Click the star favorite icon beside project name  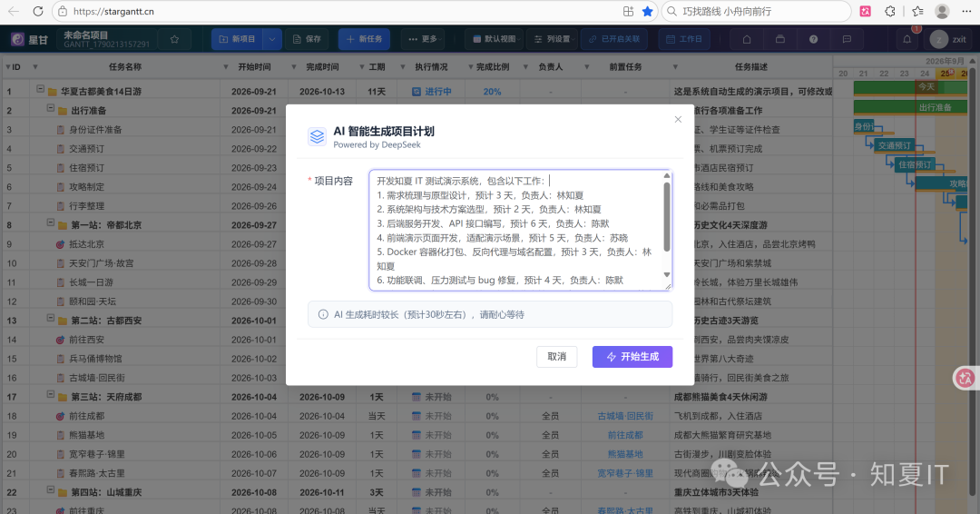click(174, 39)
